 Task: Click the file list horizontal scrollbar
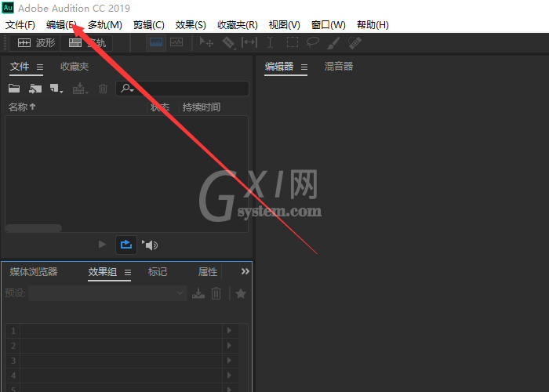click(x=34, y=228)
